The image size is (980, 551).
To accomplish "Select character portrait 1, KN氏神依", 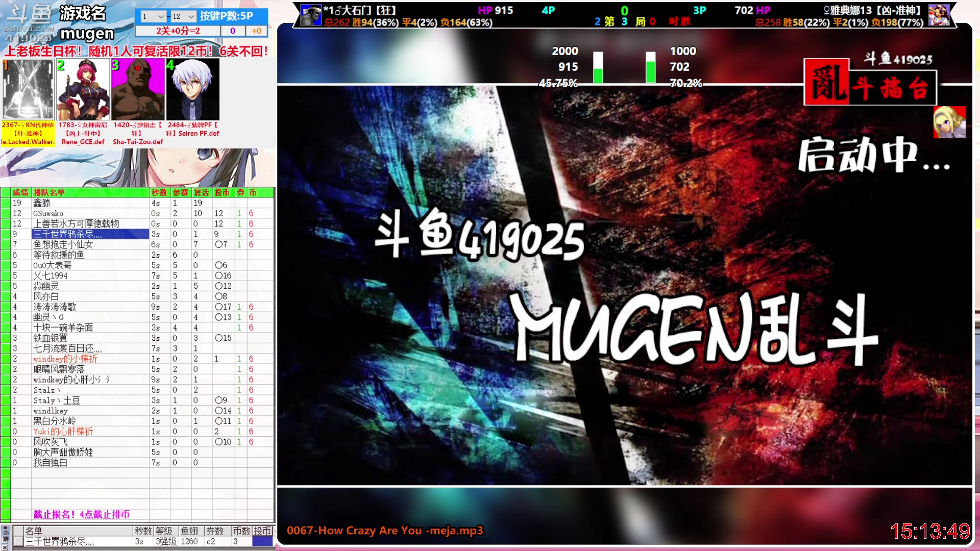I will (28, 89).
